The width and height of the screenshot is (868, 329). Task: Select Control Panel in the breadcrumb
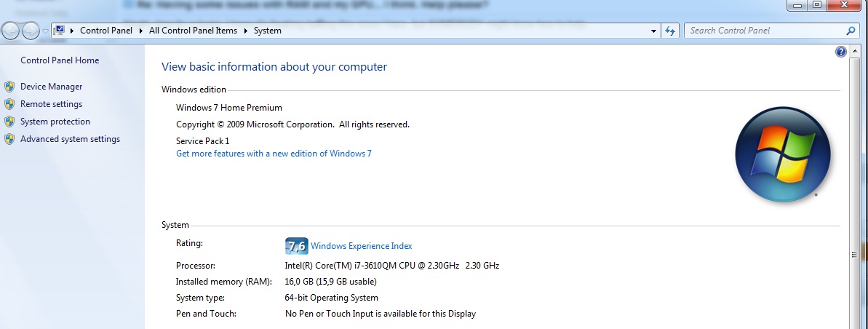point(106,31)
